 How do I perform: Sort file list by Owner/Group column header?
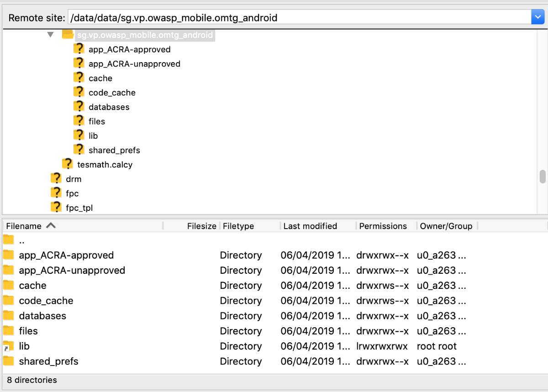(x=447, y=226)
